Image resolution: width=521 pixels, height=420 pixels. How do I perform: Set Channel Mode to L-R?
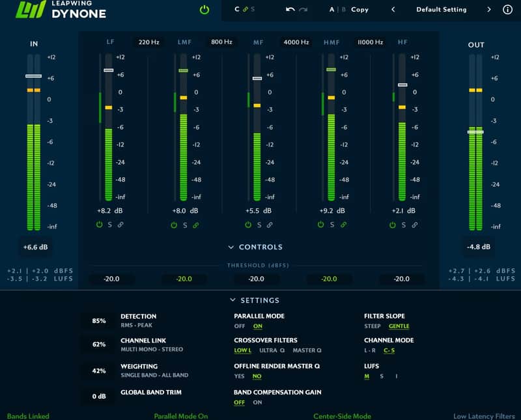370,350
